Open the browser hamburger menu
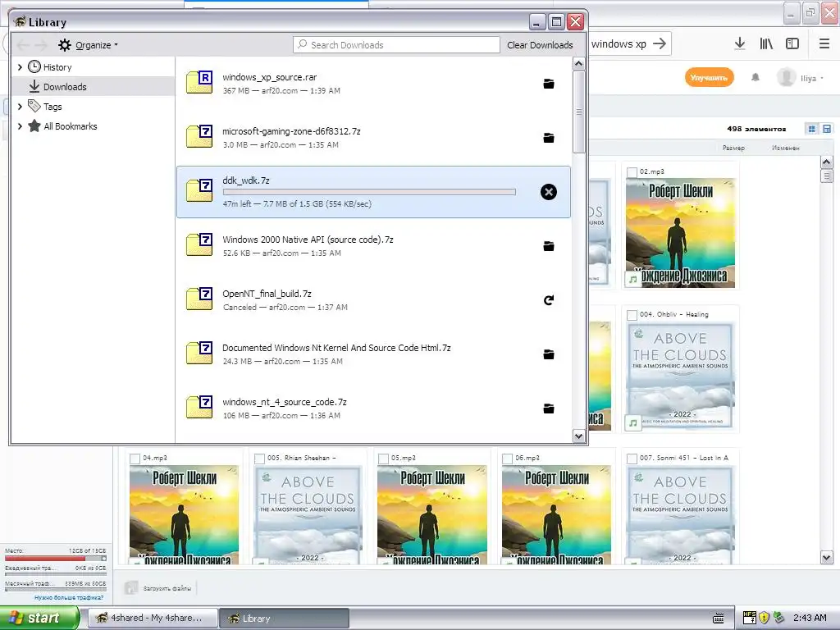 [824, 44]
